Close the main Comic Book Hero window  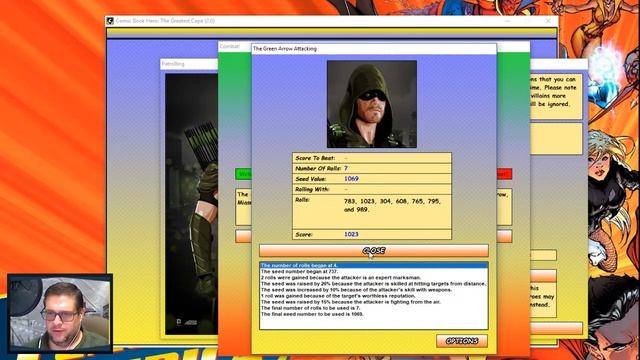pos(548,20)
